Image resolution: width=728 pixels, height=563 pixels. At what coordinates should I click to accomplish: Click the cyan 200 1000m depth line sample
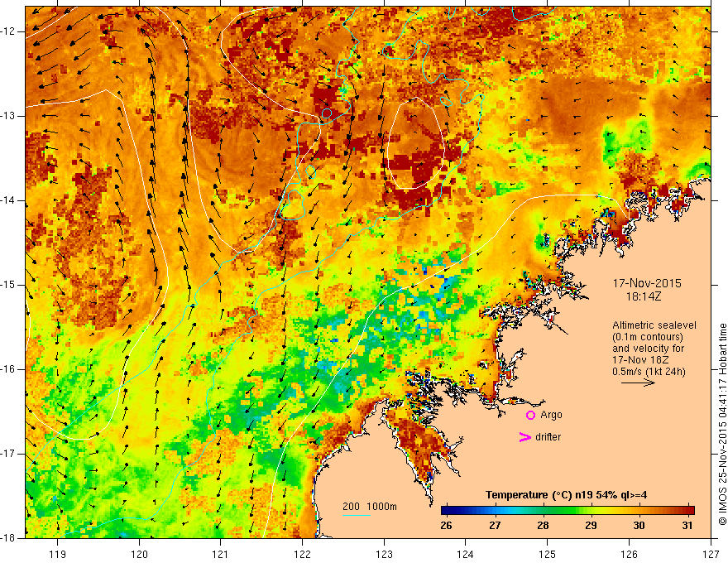tap(356, 516)
